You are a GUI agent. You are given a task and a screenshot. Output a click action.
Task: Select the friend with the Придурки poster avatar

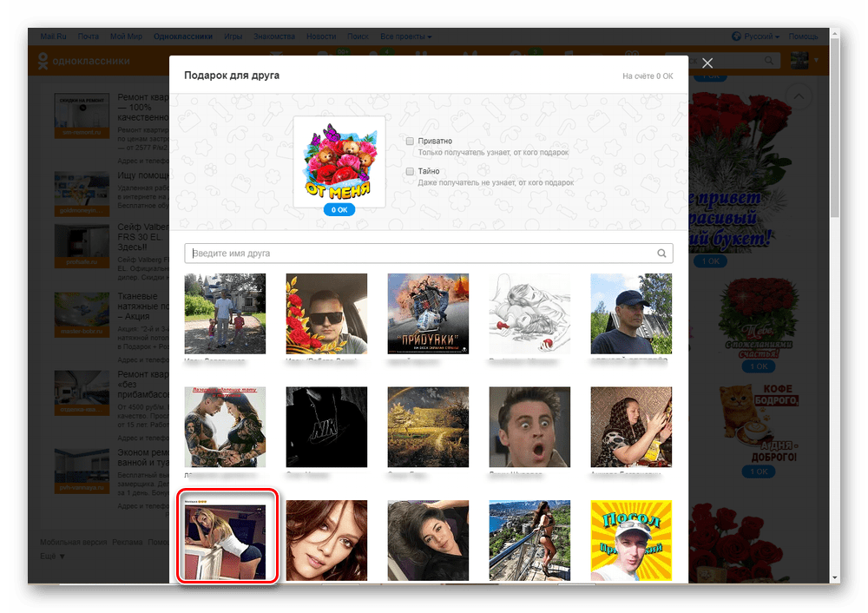point(428,313)
